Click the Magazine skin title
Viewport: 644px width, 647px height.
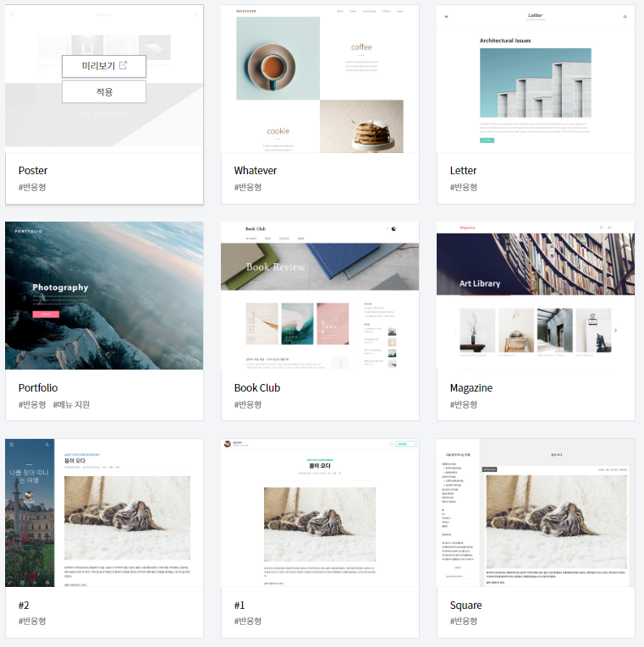click(x=471, y=388)
